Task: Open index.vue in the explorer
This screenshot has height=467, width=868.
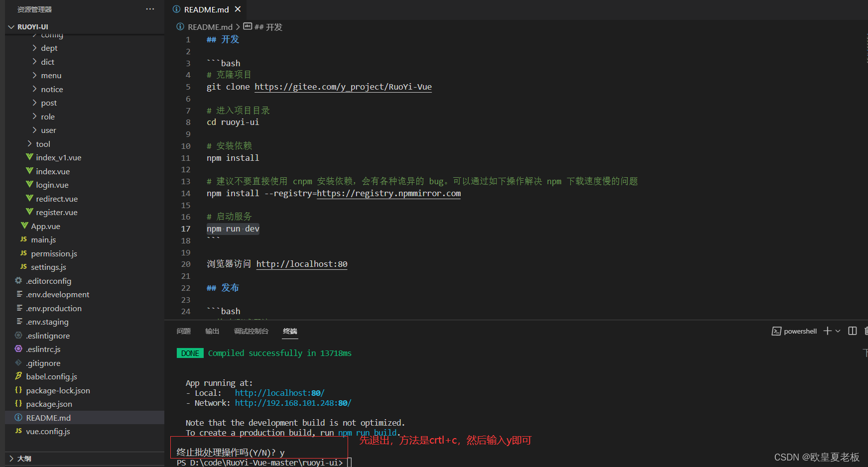Action: pos(53,171)
